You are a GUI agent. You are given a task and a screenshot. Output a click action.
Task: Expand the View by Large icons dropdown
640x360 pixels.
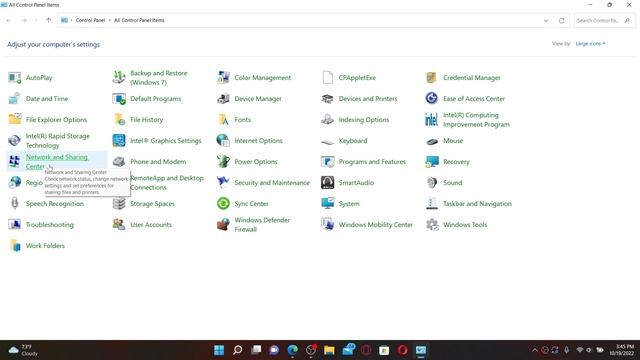[x=590, y=44]
